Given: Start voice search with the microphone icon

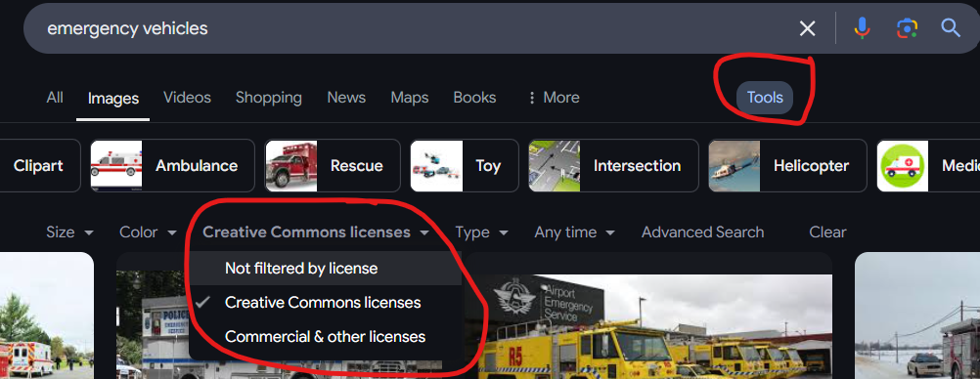Looking at the screenshot, I should pyautogui.click(x=862, y=28).
